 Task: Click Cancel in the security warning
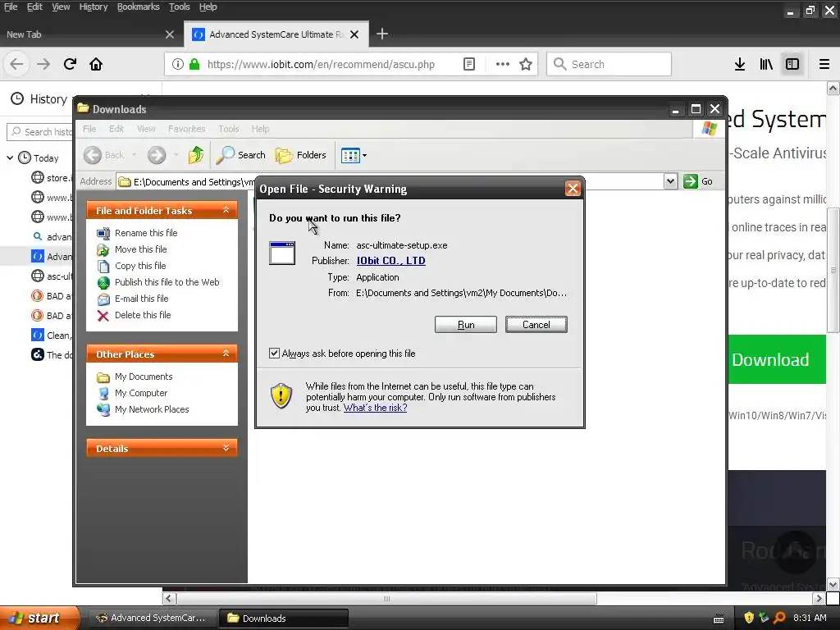click(x=536, y=325)
